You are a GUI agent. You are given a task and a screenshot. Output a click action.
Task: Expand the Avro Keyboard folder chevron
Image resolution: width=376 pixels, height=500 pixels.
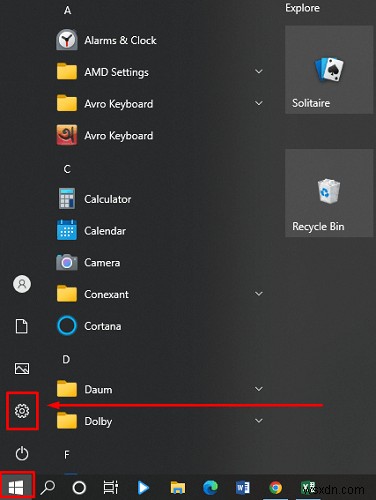259,103
